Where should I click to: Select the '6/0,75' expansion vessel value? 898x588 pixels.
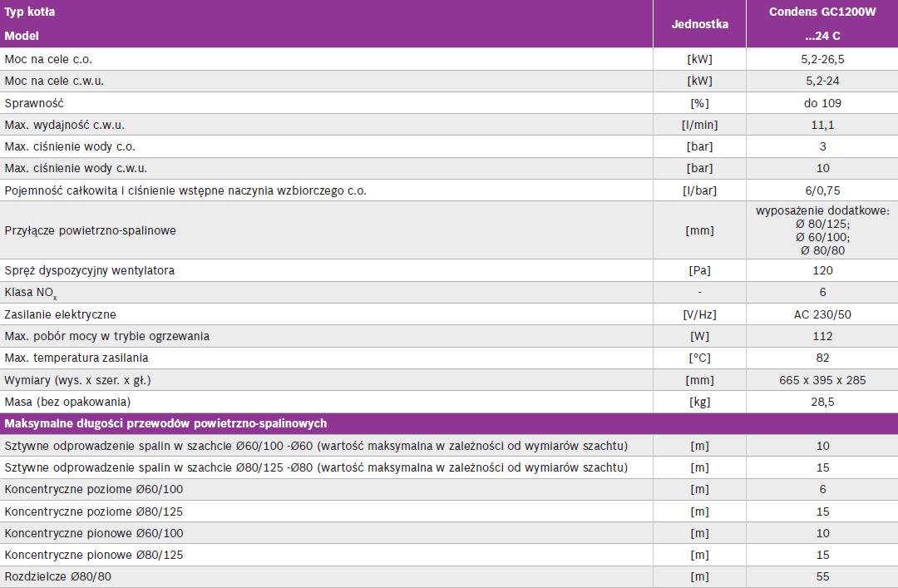(822, 190)
